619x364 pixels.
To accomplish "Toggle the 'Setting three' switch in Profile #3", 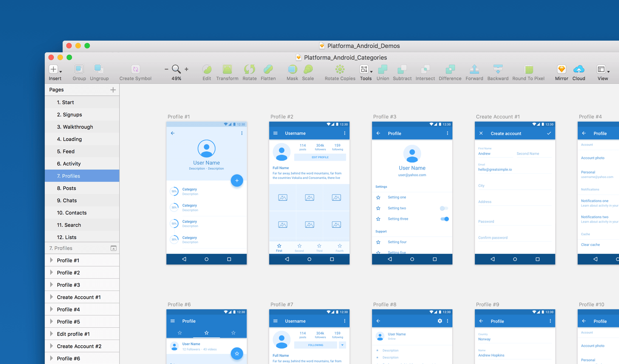I will pos(445,219).
